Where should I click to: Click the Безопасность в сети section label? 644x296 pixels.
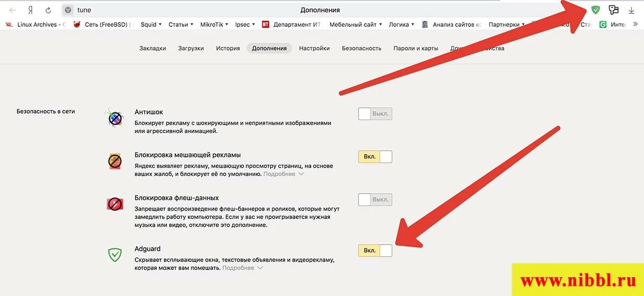46,112
